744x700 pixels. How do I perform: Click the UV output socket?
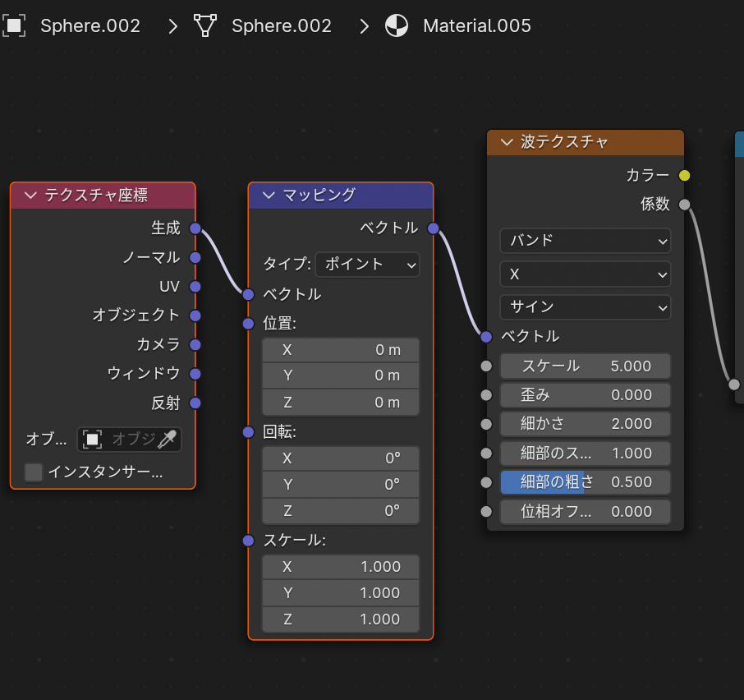(x=195, y=287)
